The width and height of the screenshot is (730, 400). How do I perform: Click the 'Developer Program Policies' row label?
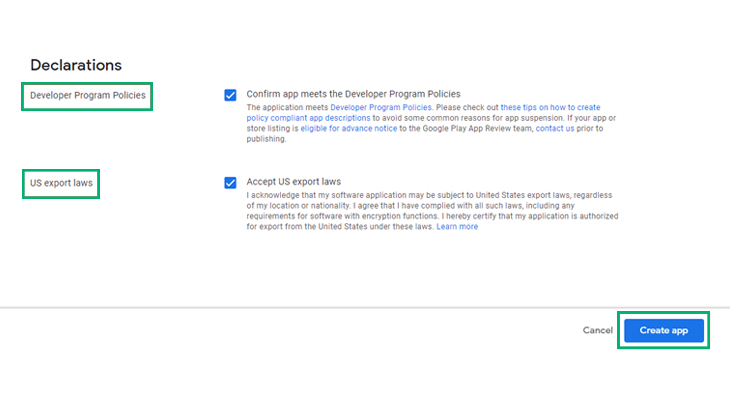click(88, 95)
